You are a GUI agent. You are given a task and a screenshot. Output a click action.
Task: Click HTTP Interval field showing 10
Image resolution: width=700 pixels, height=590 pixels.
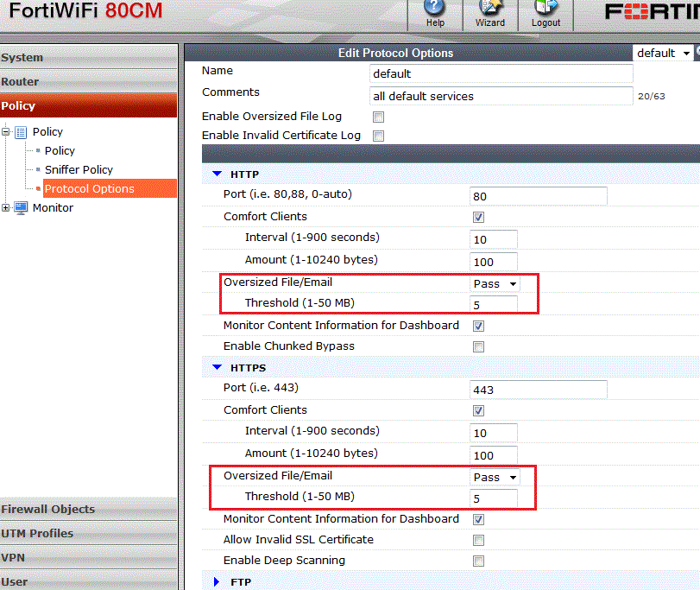494,240
